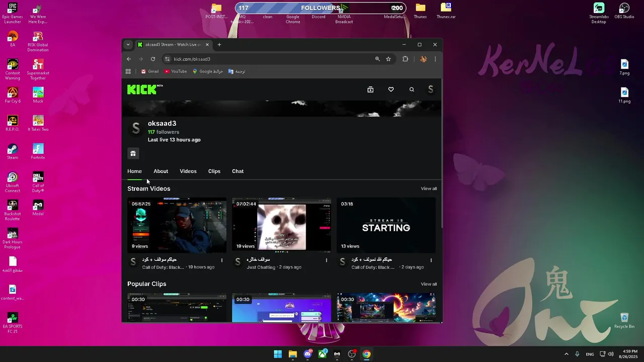Open Xbox app from the taskbar
The width and height of the screenshot is (644, 362).
pos(323,354)
